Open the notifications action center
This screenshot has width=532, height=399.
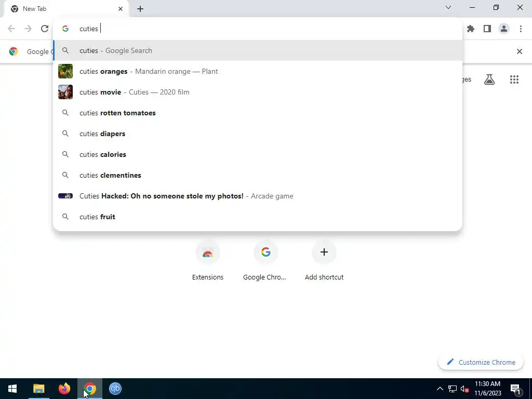[x=515, y=389]
